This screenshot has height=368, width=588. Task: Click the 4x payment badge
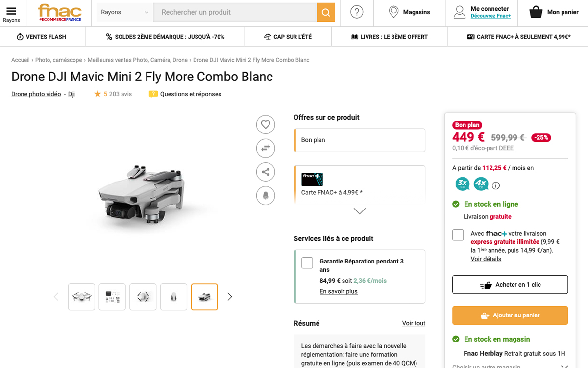481,184
